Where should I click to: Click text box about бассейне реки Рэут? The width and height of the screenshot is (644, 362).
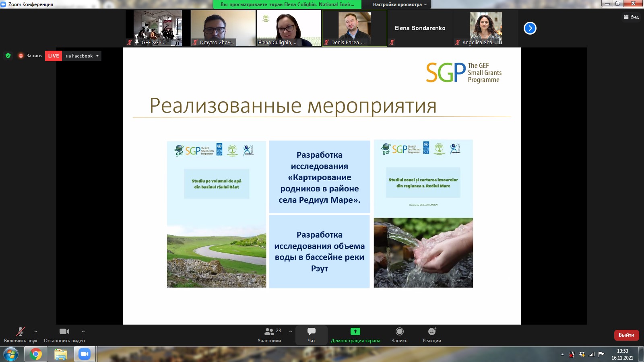point(320,251)
